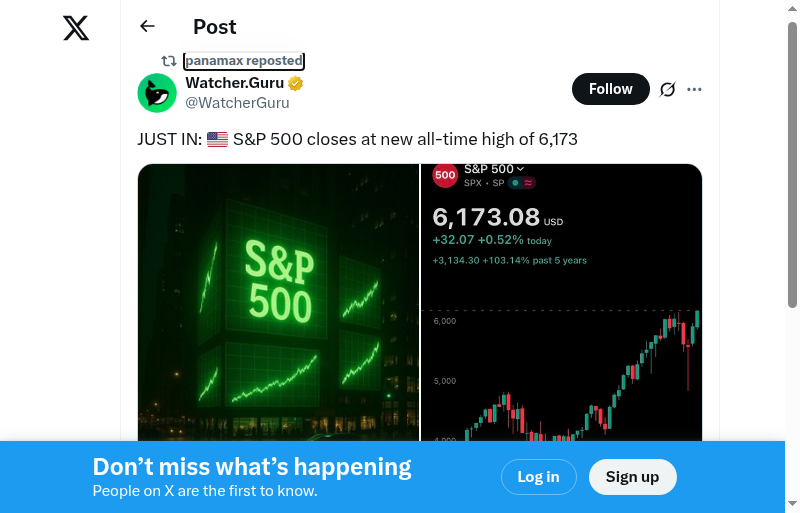This screenshot has height=513, width=800.
Task: Open the @WatcherGuru handle link
Action: click(237, 102)
